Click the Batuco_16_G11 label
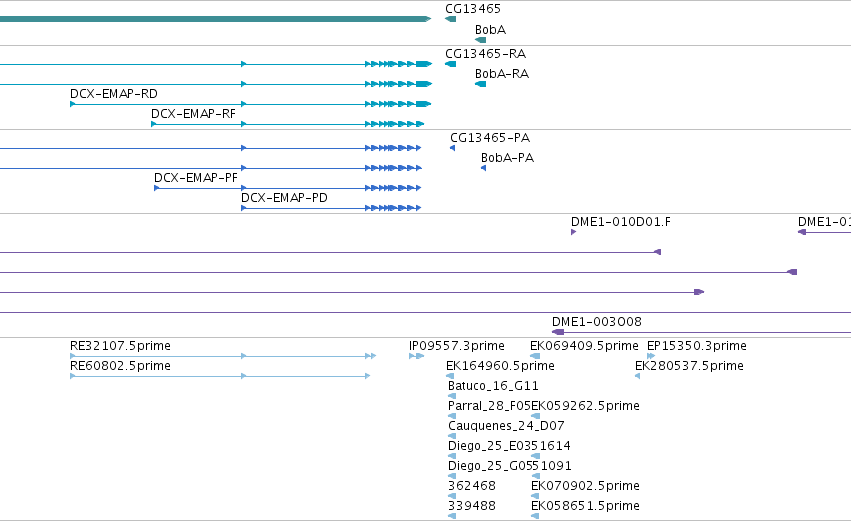Image resolution: width=851 pixels, height=521 pixels. tap(493, 386)
